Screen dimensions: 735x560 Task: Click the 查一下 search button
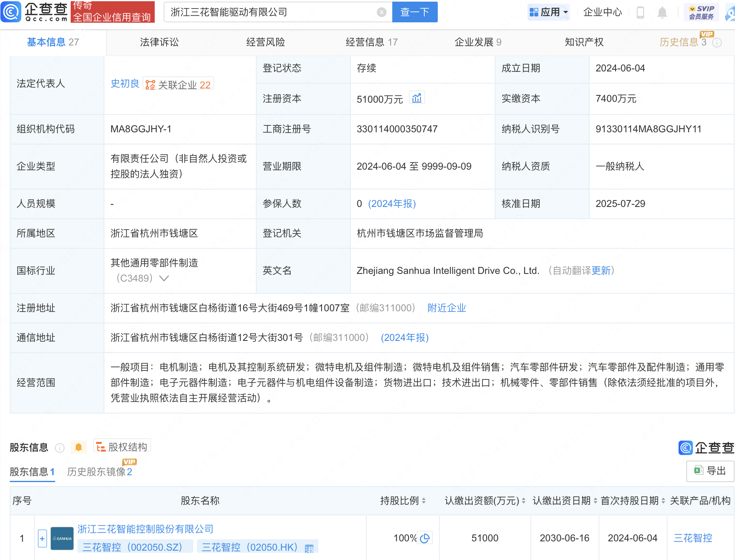(x=415, y=12)
